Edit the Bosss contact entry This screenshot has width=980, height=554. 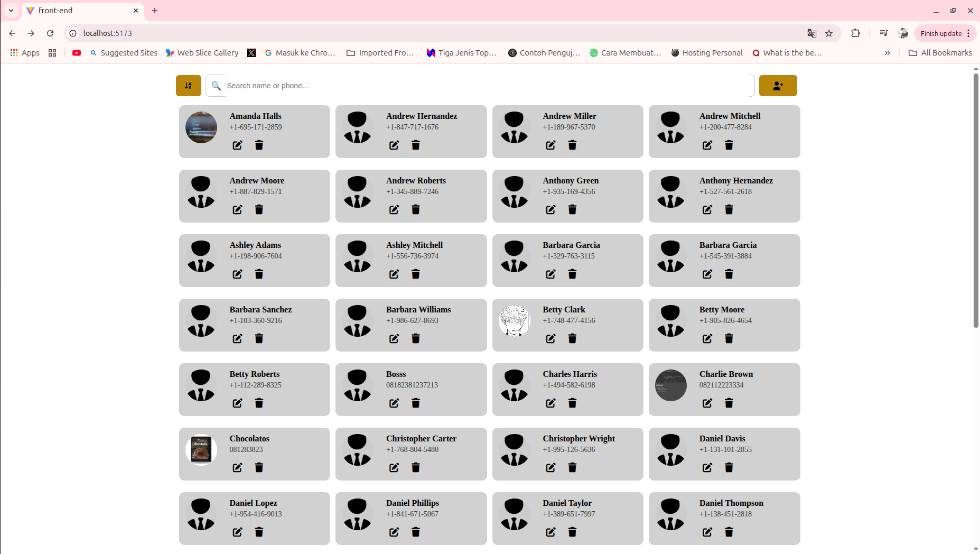(x=394, y=403)
